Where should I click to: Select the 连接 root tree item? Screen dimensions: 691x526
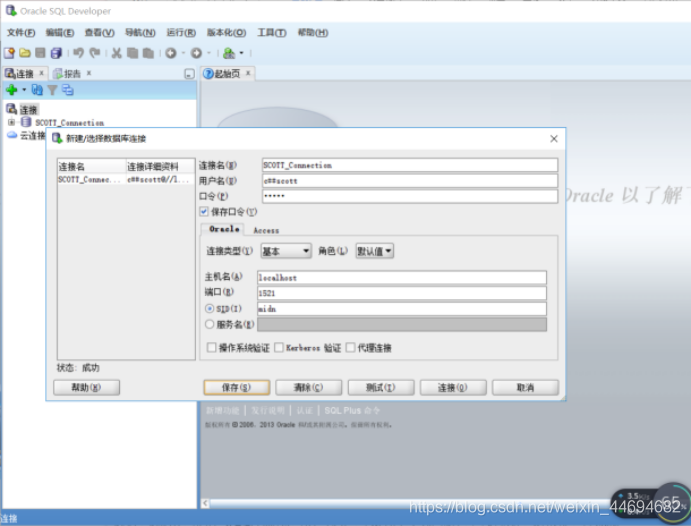(x=28, y=109)
